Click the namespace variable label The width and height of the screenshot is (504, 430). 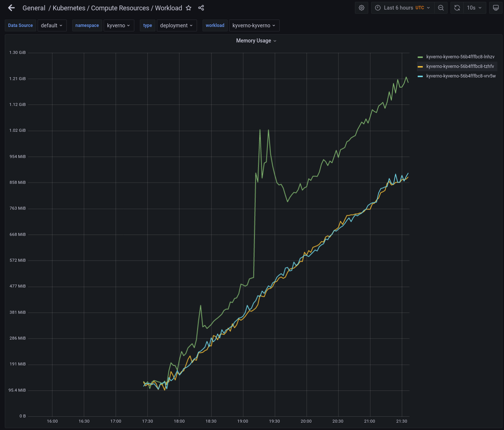pyautogui.click(x=87, y=25)
